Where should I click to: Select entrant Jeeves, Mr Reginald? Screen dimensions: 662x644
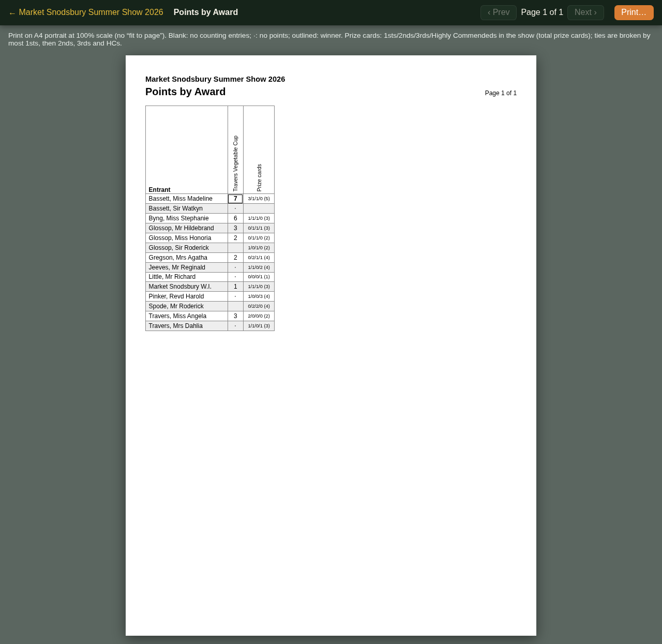187,267
